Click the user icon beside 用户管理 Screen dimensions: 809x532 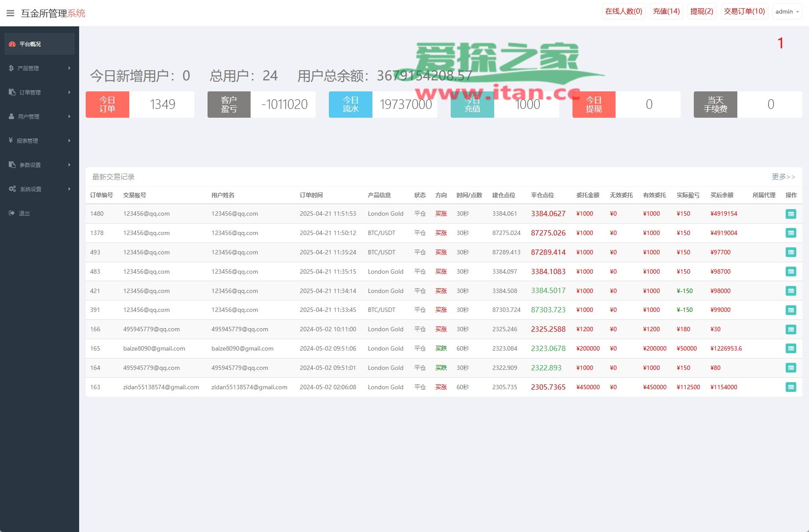click(x=11, y=116)
